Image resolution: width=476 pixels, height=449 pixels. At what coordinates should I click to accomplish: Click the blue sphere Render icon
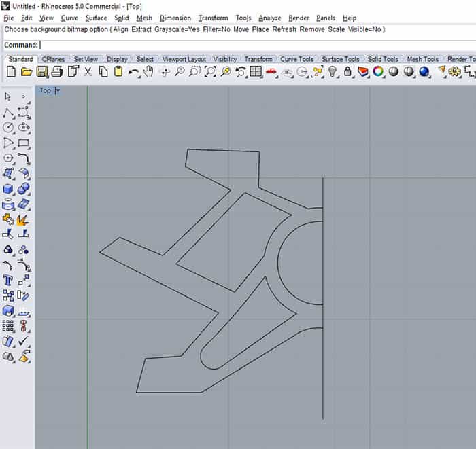424,72
